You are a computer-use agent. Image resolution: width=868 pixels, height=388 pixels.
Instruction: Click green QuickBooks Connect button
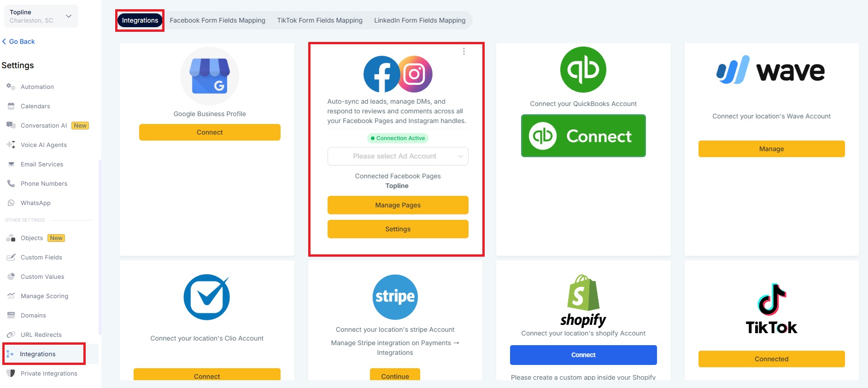click(583, 136)
